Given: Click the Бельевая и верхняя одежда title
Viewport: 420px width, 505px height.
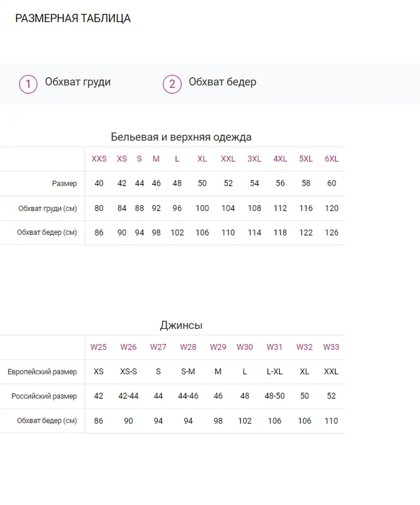Looking at the screenshot, I should 181,137.
